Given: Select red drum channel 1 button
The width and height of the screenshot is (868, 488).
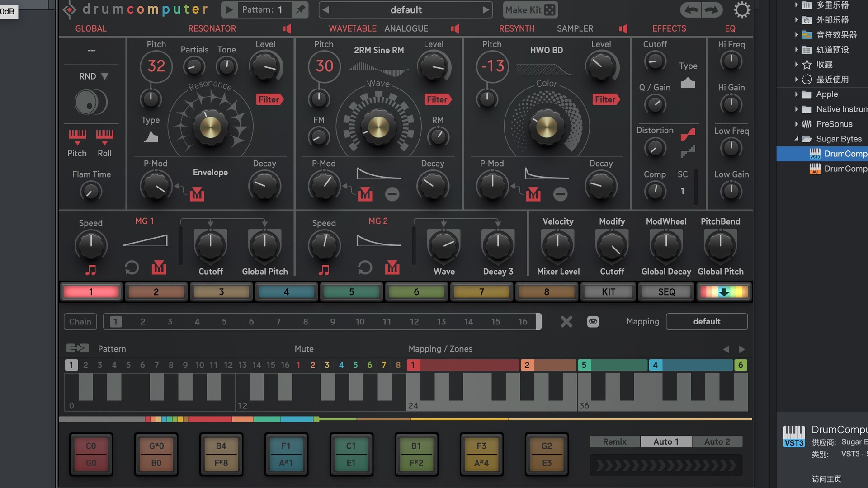Looking at the screenshot, I should pyautogui.click(x=91, y=292).
